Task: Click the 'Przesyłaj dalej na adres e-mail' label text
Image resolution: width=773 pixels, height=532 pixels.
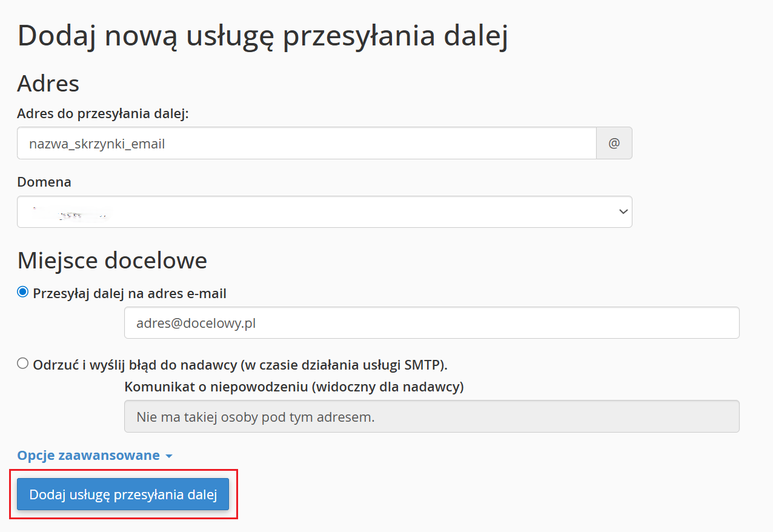Action: click(x=130, y=294)
